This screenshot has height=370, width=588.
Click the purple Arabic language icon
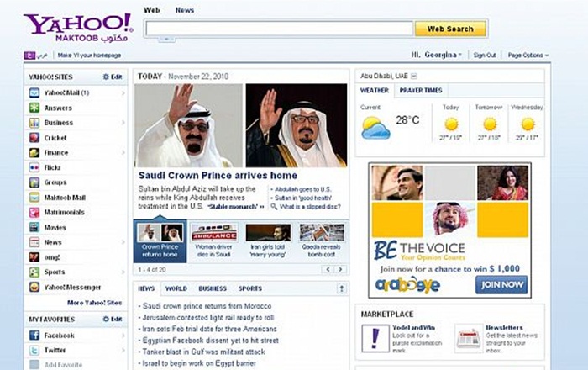pos(29,55)
